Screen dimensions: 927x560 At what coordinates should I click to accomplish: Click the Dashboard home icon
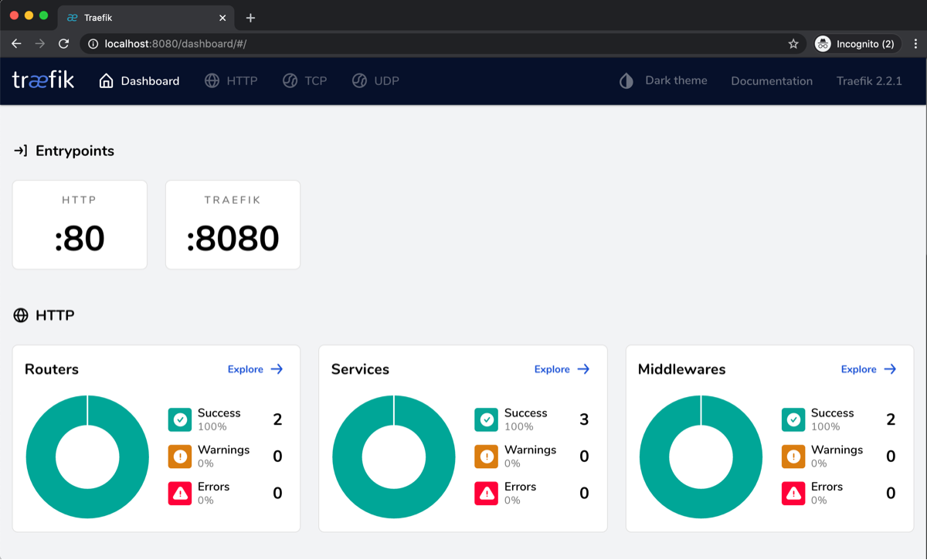107,80
